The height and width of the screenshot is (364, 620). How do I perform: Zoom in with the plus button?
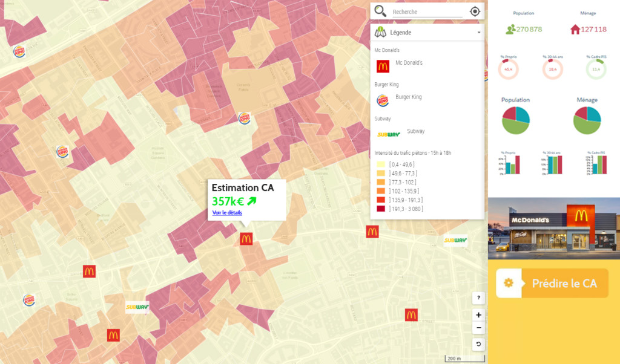(x=478, y=314)
